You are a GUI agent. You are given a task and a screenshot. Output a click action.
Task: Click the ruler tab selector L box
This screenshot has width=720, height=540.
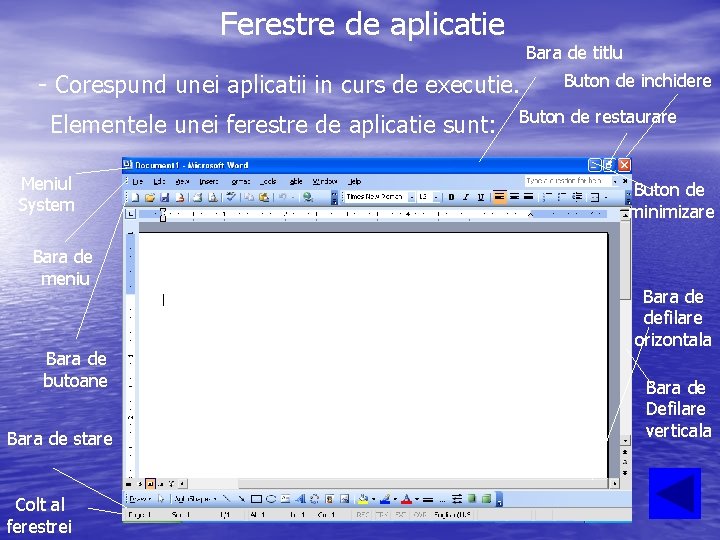point(130,214)
